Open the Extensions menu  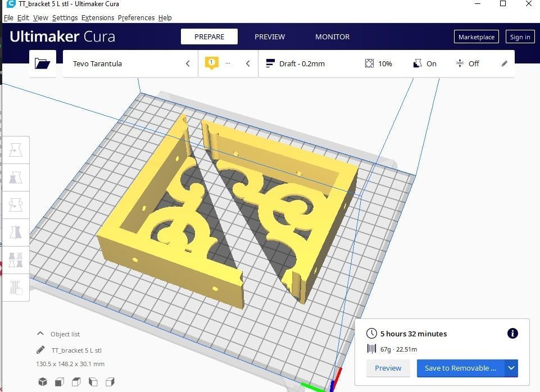click(98, 18)
